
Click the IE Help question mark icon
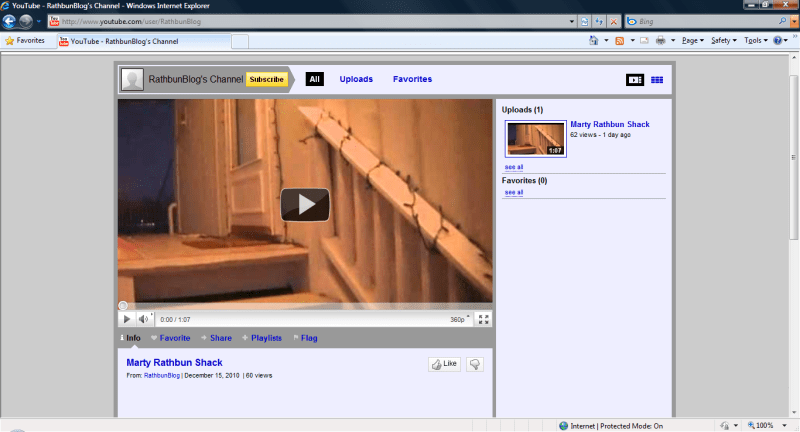click(x=778, y=41)
